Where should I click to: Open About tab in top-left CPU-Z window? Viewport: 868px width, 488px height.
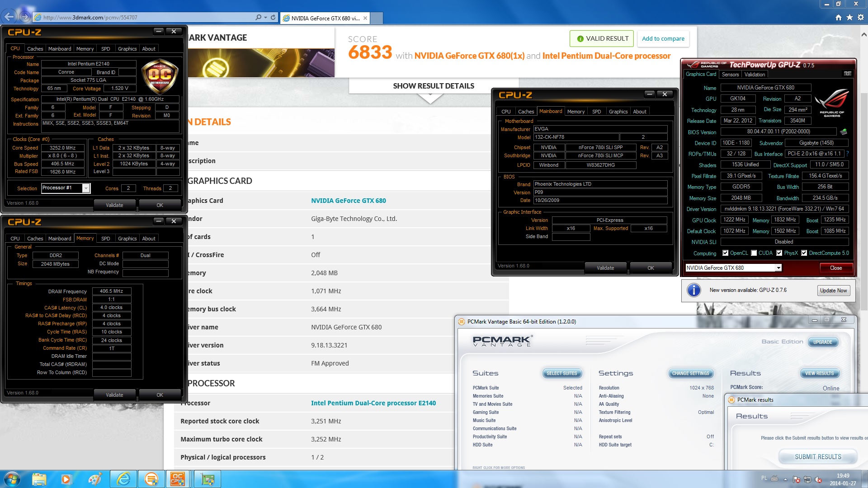(x=148, y=49)
